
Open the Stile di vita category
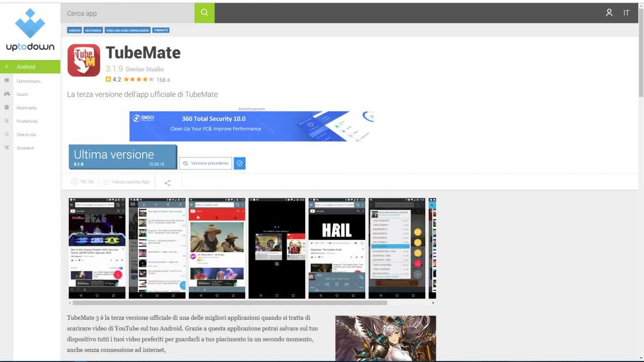click(26, 134)
